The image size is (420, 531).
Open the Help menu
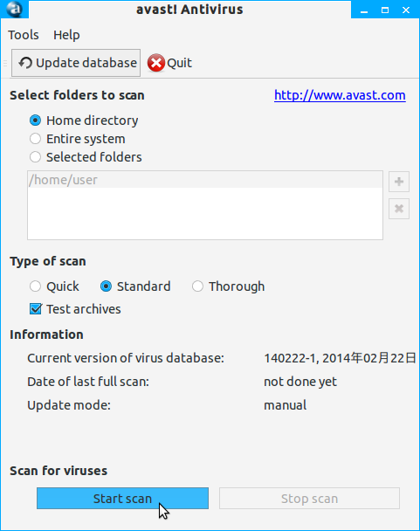(66, 35)
